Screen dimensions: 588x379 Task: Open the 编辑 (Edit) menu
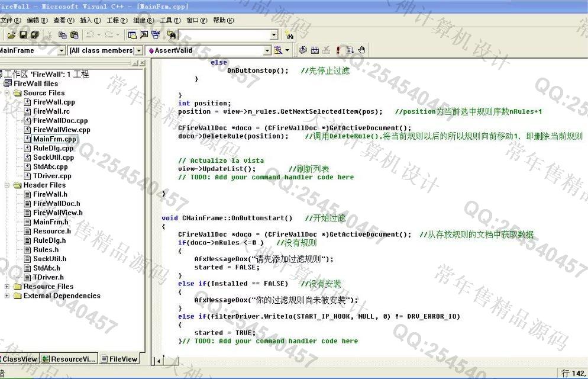[x=37, y=20]
